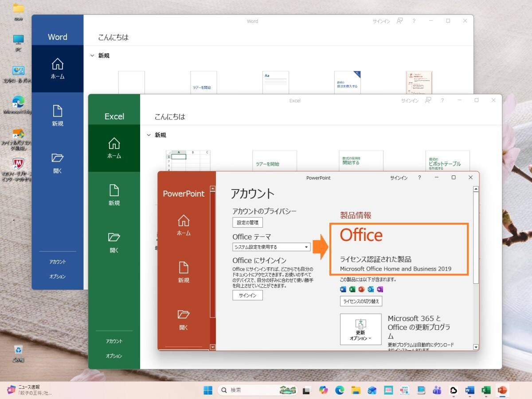532x399 pixels.
Task: Open the Office theme dropdown
Action: [x=271, y=247]
